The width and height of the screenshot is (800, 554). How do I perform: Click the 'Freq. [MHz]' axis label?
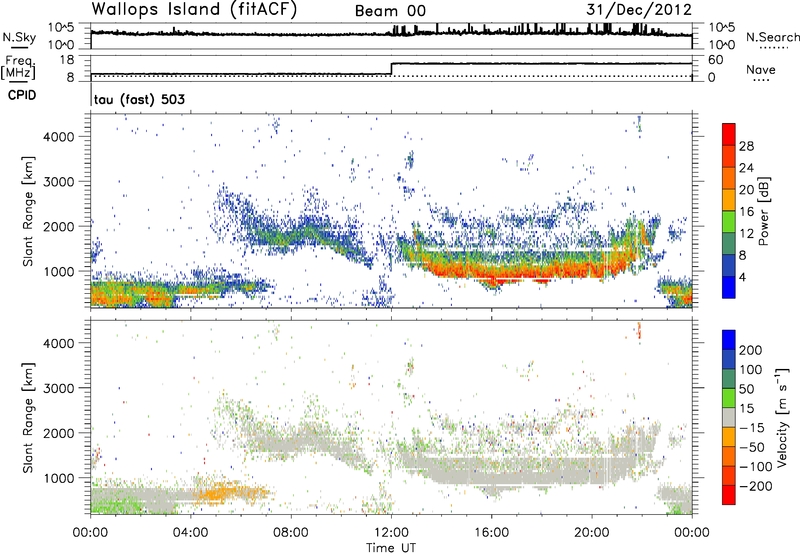(x=18, y=68)
